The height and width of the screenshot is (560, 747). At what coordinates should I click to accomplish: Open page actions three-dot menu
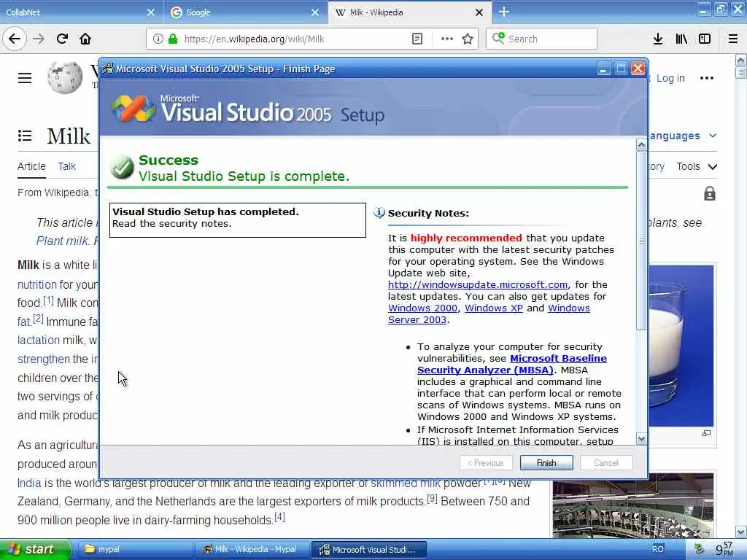click(x=447, y=39)
